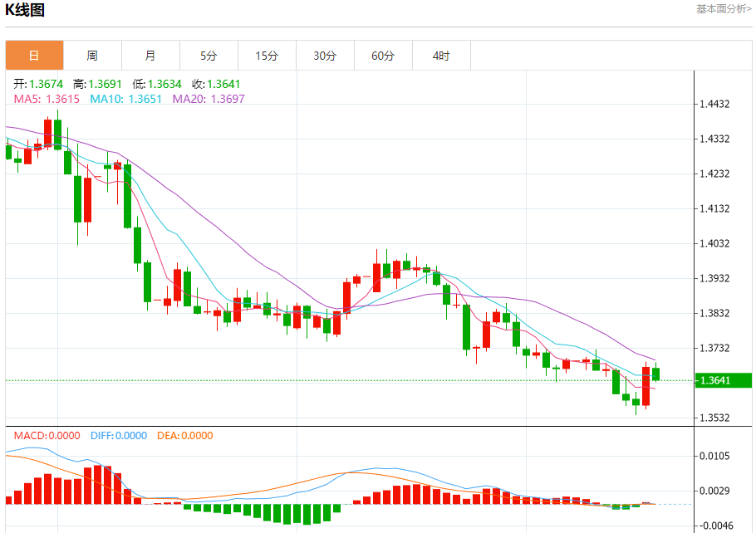Open the 15分 interval tab
This screenshot has height=533, width=756.
[268, 56]
